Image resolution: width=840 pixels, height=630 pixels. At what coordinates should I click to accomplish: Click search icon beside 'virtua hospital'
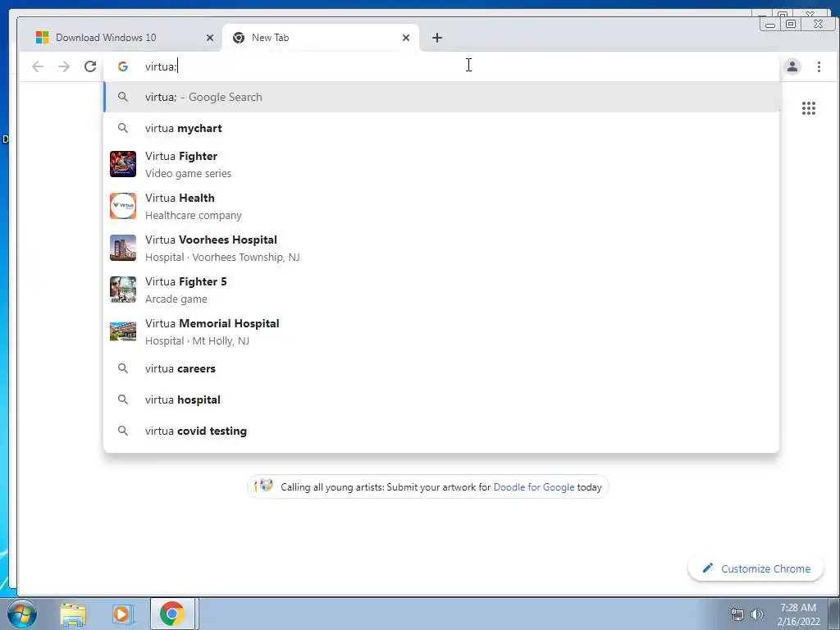123,399
